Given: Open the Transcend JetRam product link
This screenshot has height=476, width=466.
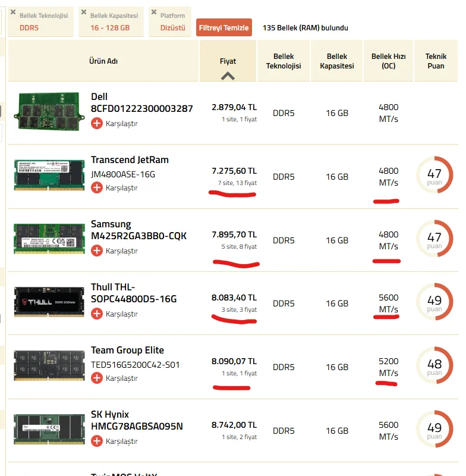Looking at the screenshot, I should pyautogui.click(x=130, y=159).
